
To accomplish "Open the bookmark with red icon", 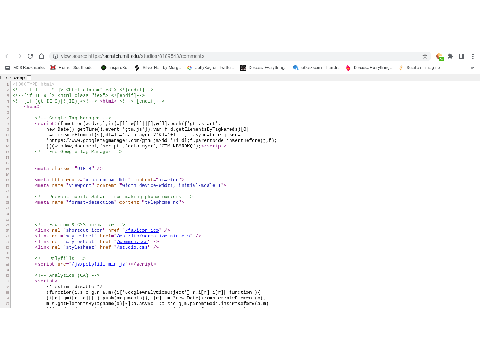I will click(71, 68).
